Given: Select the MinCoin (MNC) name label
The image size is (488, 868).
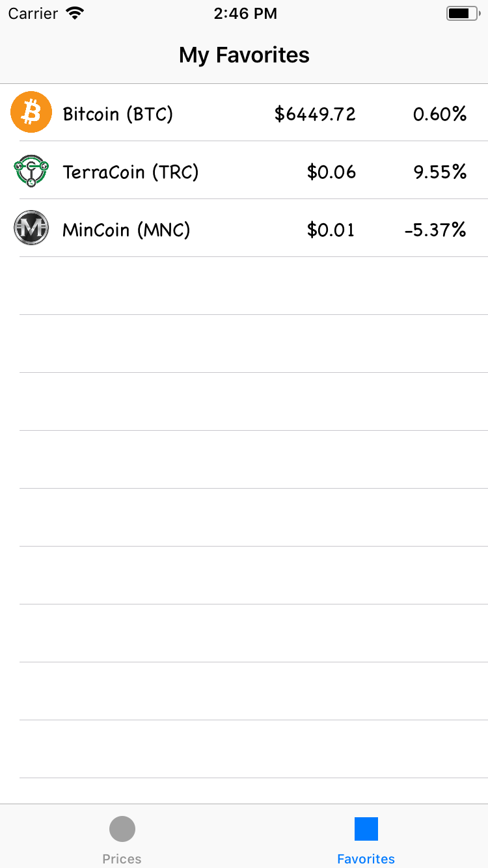Looking at the screenshot, I should (126, 230).
